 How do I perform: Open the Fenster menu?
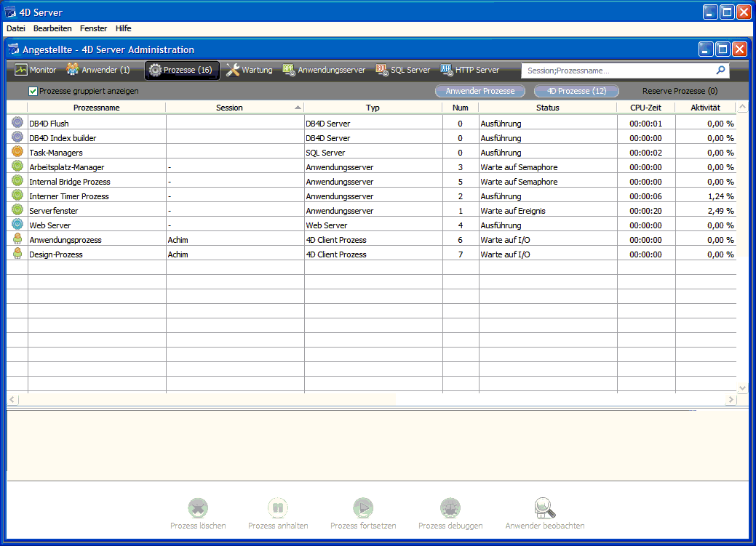pyautogui.click(x=93, y=28)
